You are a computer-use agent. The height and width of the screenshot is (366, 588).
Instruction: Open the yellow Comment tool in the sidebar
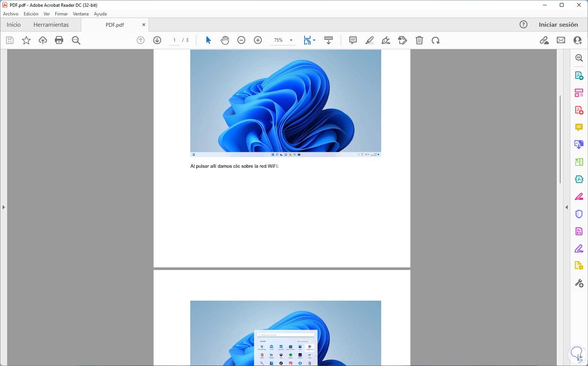pos(579,128)
